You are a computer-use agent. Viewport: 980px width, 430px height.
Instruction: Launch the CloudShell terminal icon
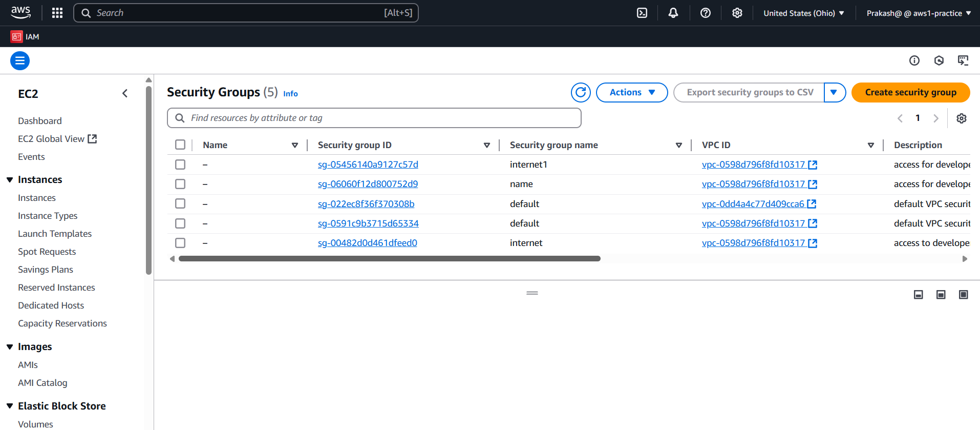click(x=642, y=13)
